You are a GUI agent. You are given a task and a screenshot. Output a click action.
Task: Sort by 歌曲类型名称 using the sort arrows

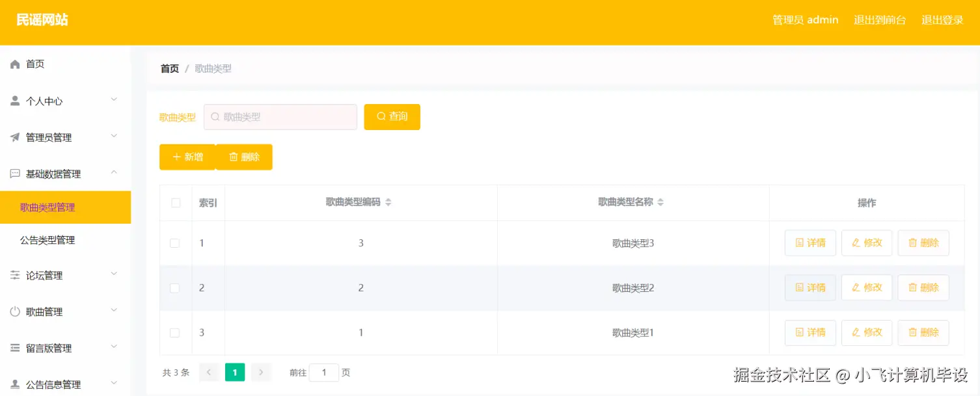660,202
